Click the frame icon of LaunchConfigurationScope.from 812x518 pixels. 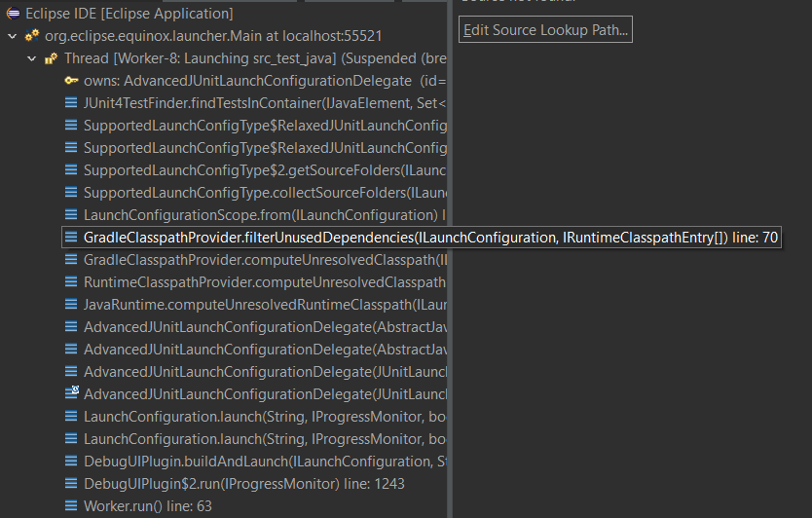tap(71, 214)
